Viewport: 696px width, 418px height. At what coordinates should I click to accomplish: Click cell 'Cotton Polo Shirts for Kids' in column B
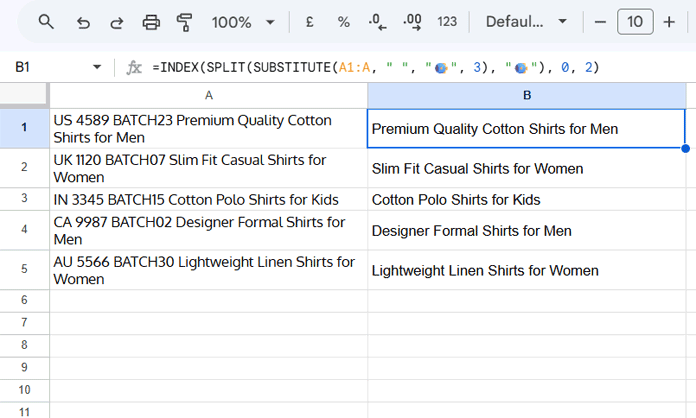pyautogui.click(x=527, y=199)
